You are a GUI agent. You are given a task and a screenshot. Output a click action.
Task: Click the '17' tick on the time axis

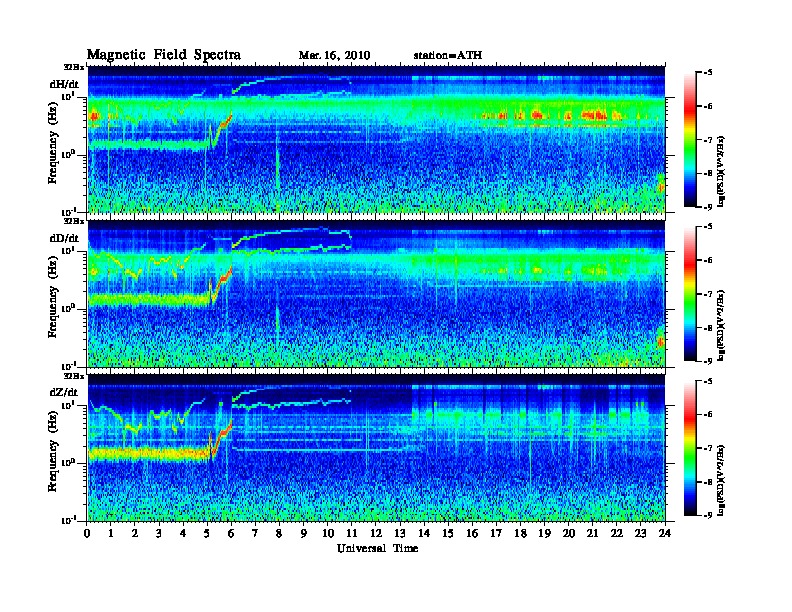[x=497, y=533]
